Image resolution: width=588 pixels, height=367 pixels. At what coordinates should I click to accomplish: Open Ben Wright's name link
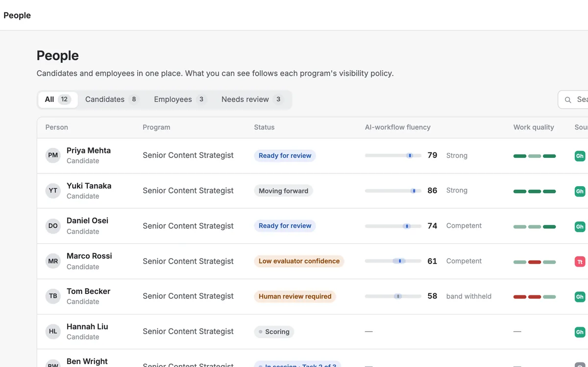[x=87, y=361]
